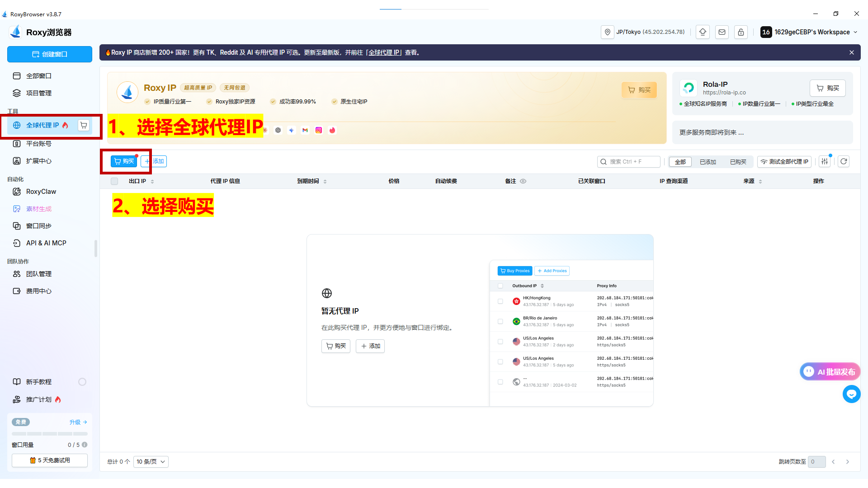Click the 购买 button on Rola-IP card
The image size is (868, 488).
click(828, 88)
